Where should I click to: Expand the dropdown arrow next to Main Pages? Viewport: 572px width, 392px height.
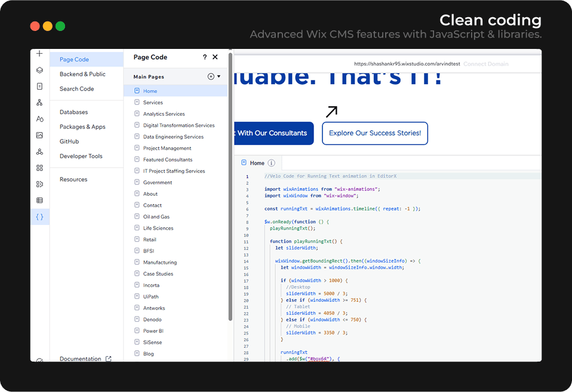click(x=219, y=76)
